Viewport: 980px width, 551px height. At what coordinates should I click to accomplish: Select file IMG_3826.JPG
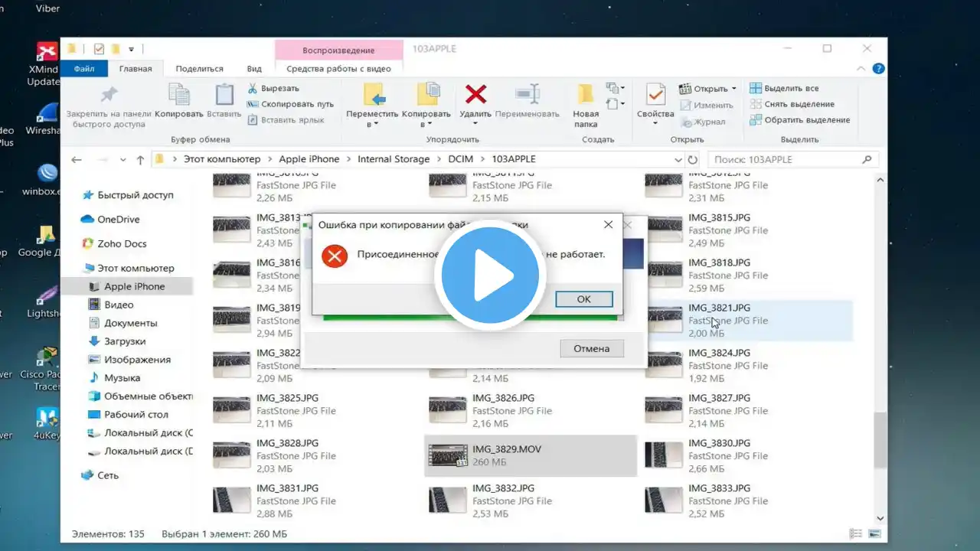tap(530, 411)
